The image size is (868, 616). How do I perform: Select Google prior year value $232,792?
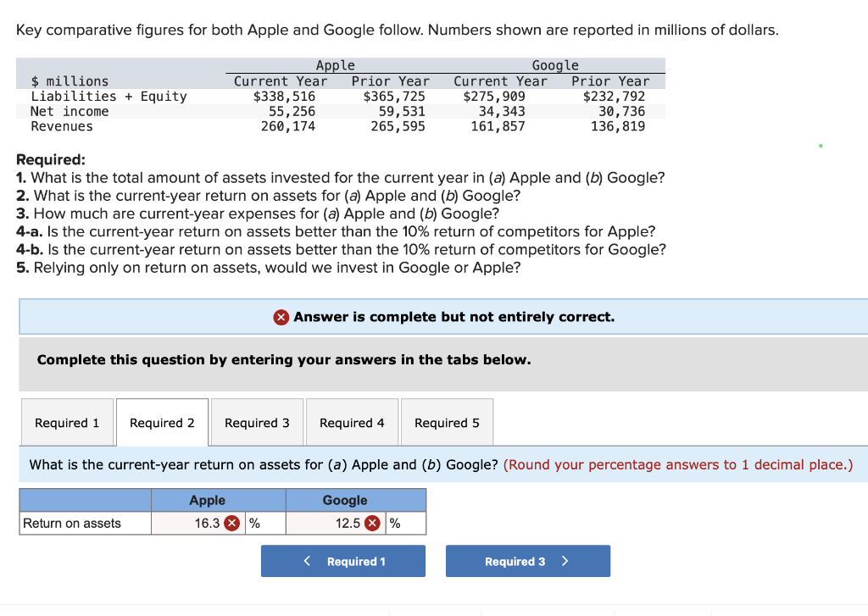click(614, 97)
